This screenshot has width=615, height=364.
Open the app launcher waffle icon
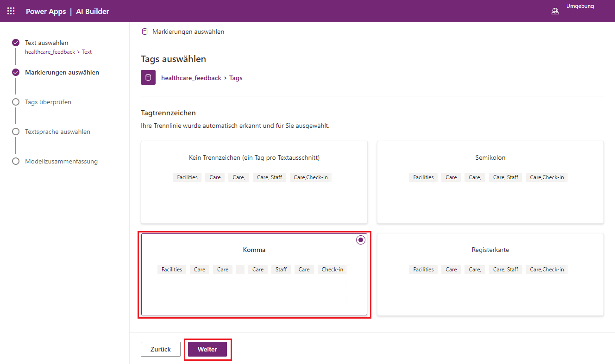(x=11, y=11)
